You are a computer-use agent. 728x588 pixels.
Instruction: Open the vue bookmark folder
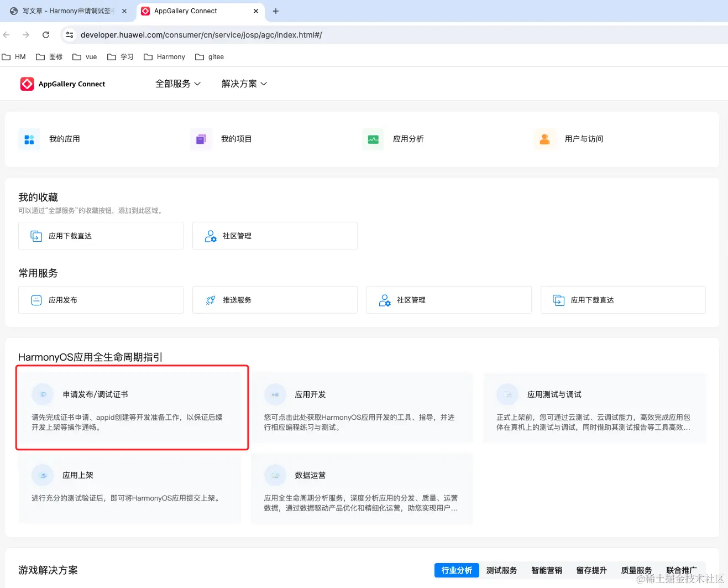tap(85, 57)
